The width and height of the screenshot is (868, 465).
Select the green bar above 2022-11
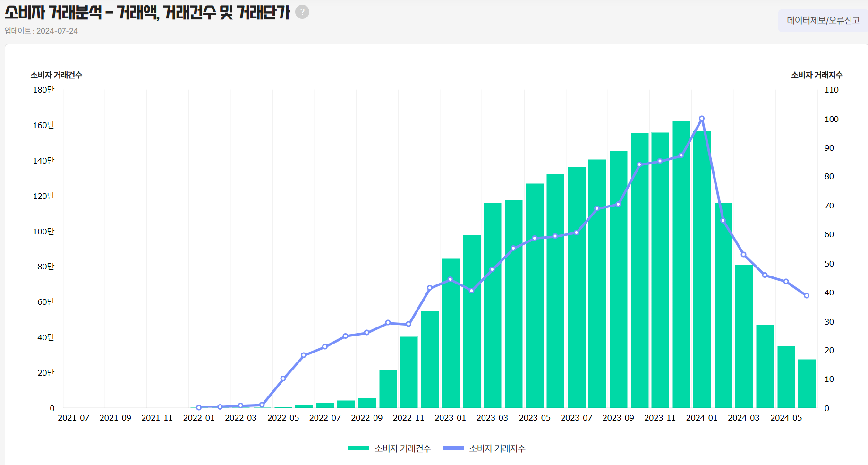click(x=409, y=372)
